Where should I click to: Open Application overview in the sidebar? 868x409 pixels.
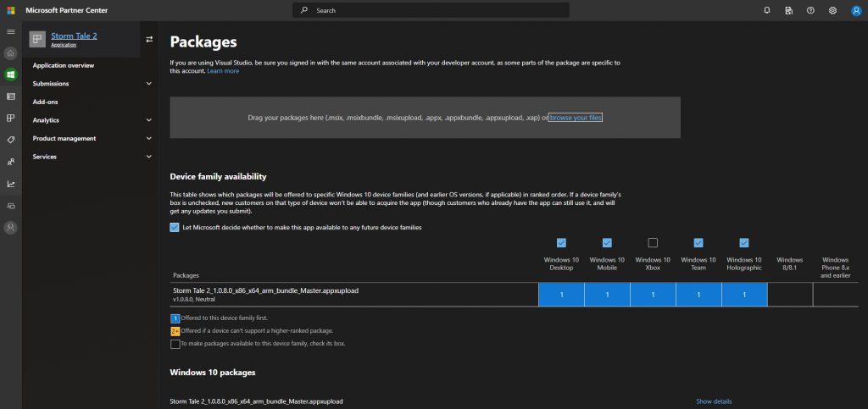point(64,65)
